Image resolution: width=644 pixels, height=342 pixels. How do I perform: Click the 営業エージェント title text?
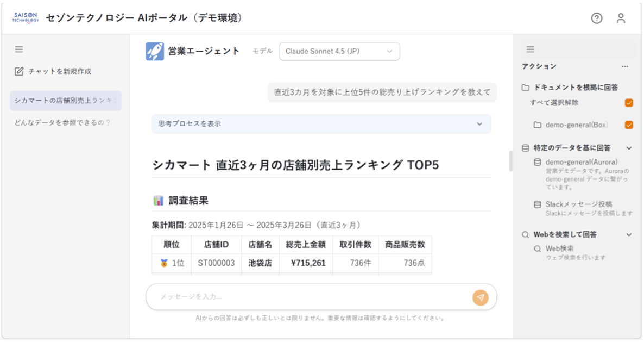click(204, 51)
